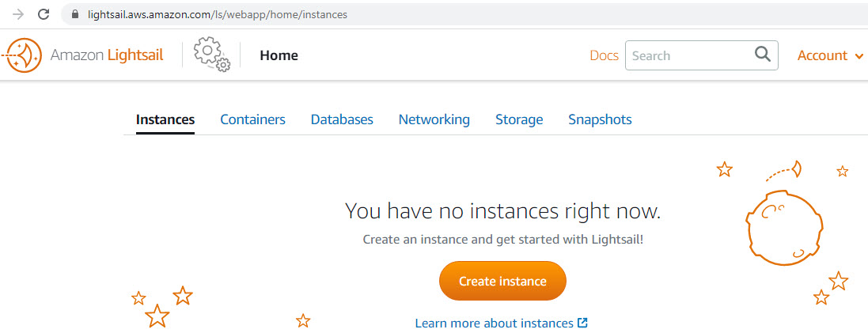Click the browser forward arrow
The height and width of the screenshot is (333, 868).
point(17,14)
